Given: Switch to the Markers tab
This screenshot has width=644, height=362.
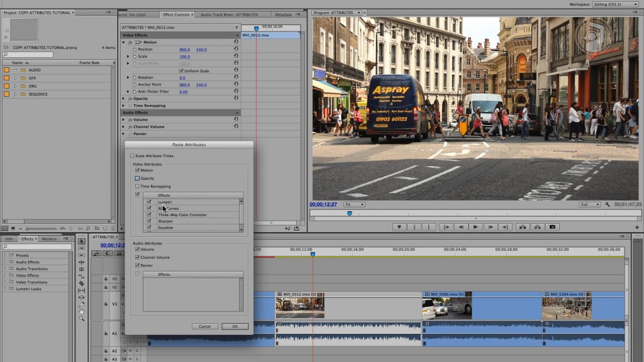Looking at the screenshot, I should click(x=49, y=239).
